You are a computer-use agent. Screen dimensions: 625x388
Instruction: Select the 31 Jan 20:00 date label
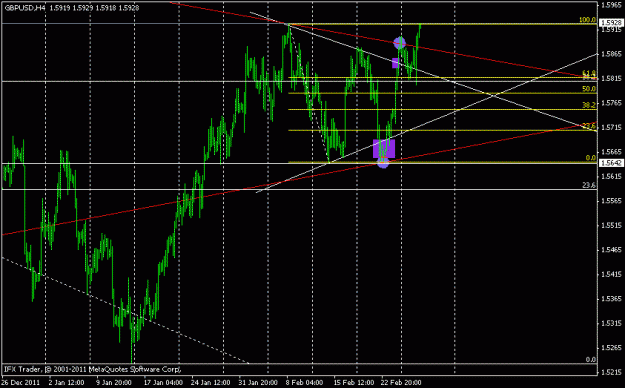coord(258,383)
